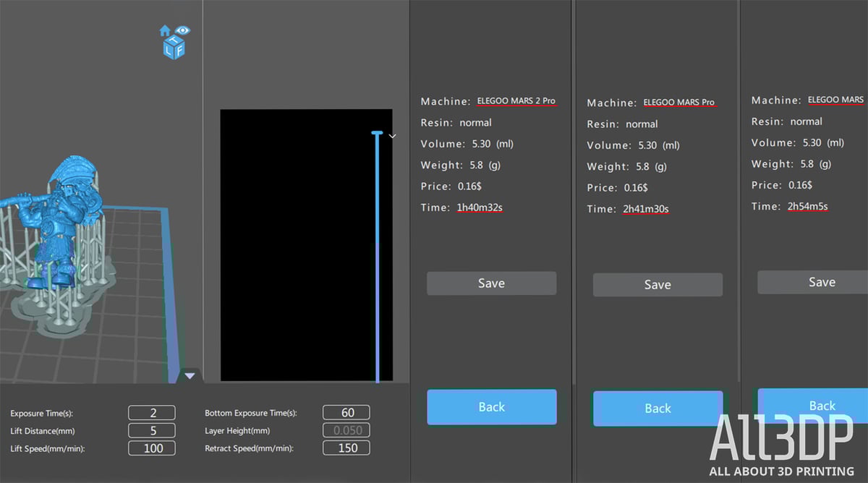
Task: Click the blue orientation view cube
Action: click(x=174, y=48)
